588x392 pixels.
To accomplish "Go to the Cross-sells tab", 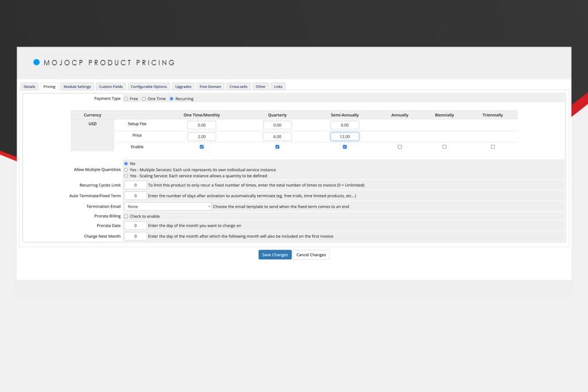I will coord(238,87).
